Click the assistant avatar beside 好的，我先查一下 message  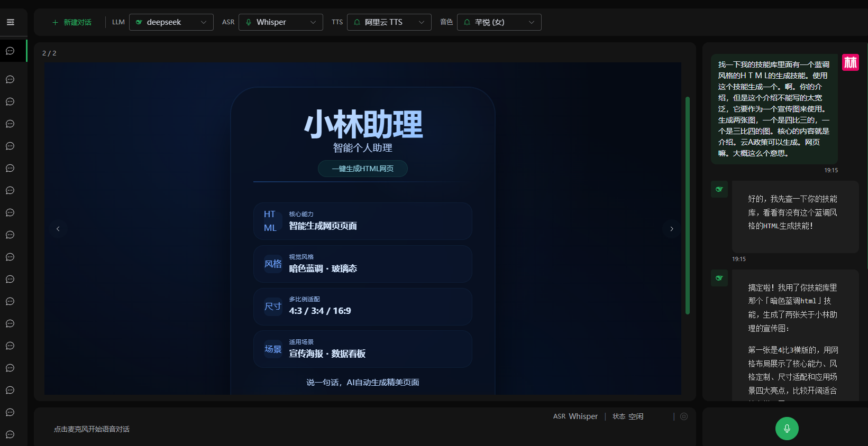(719, 189)
